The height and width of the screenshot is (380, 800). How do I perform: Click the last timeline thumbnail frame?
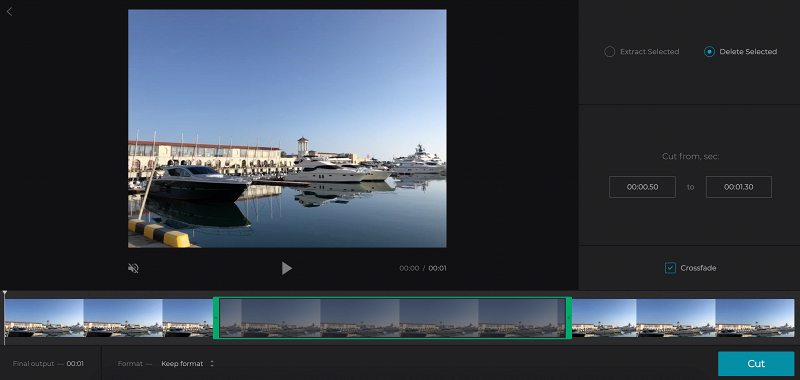(755, 318)
